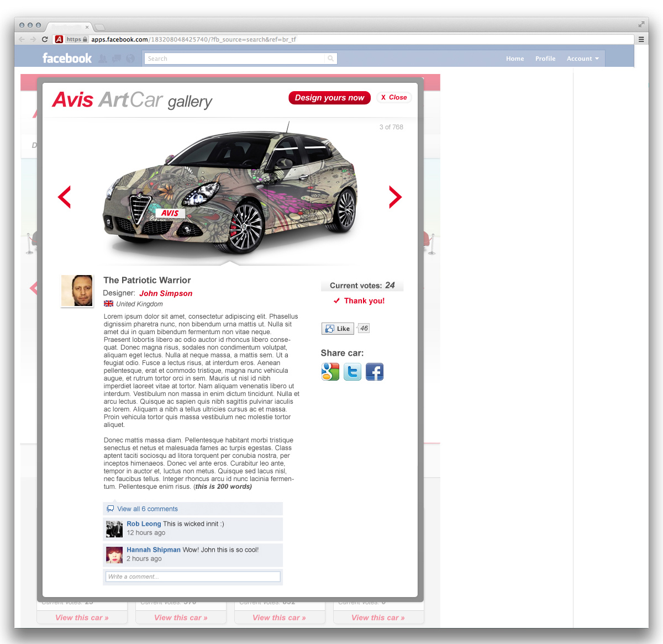Screen dimensions: 663x644
Task: Click designer name John Simpson
Action: 166,293
